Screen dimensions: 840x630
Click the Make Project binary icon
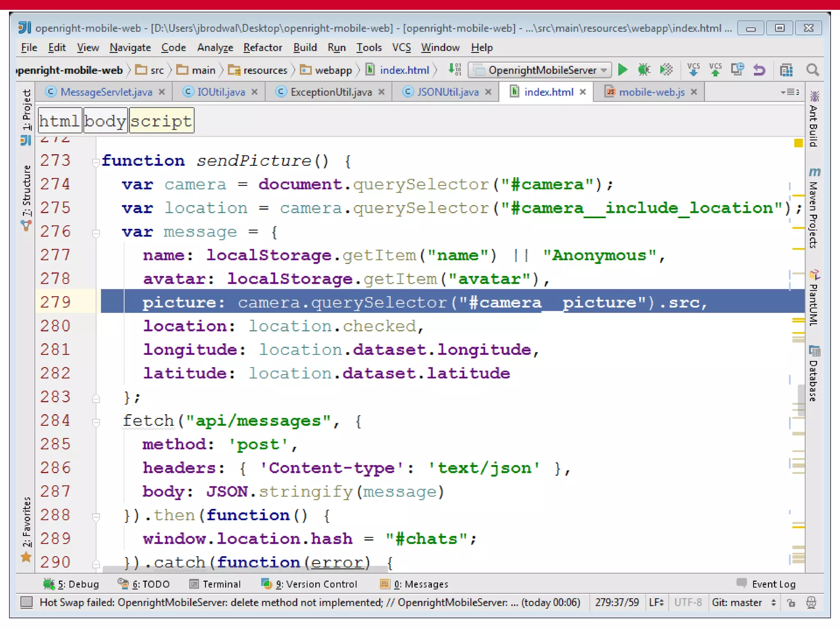click(455, 70)
